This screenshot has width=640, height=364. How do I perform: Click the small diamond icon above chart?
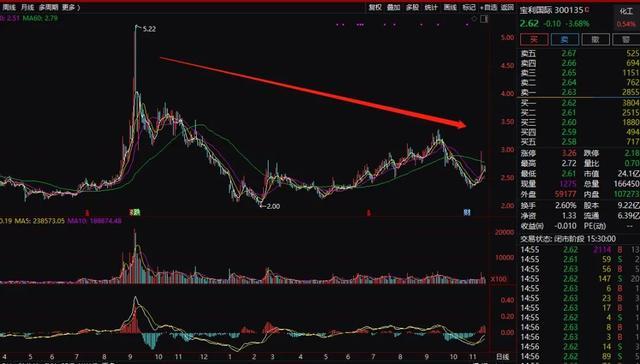click(474, 19)
